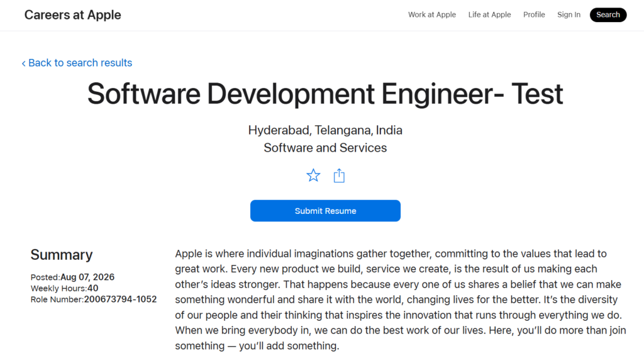Click location text Hyderabad, Telangana, India
The image size is (644, 358).
[325, 130]
